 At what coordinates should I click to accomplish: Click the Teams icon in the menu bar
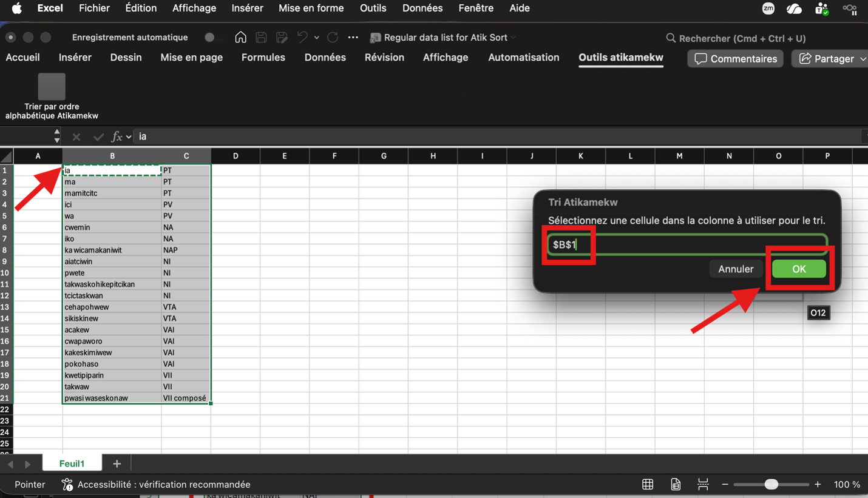tap(822, 8)
